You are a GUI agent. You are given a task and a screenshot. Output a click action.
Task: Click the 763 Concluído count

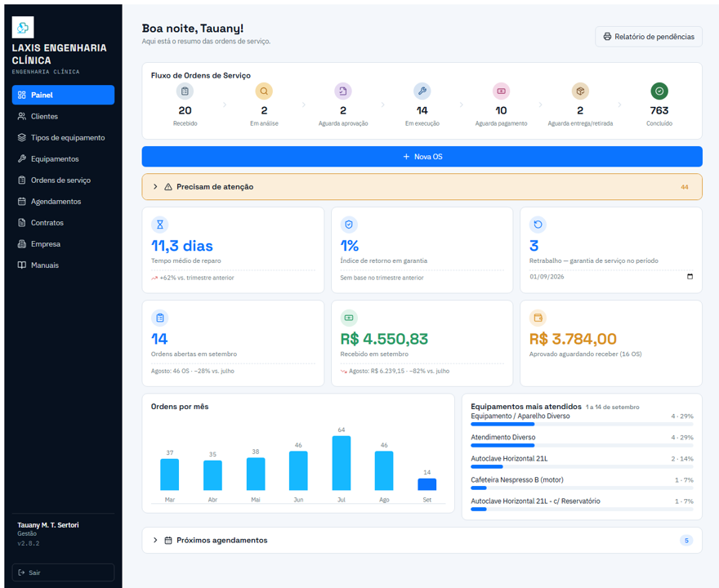(x=659, y=110)
